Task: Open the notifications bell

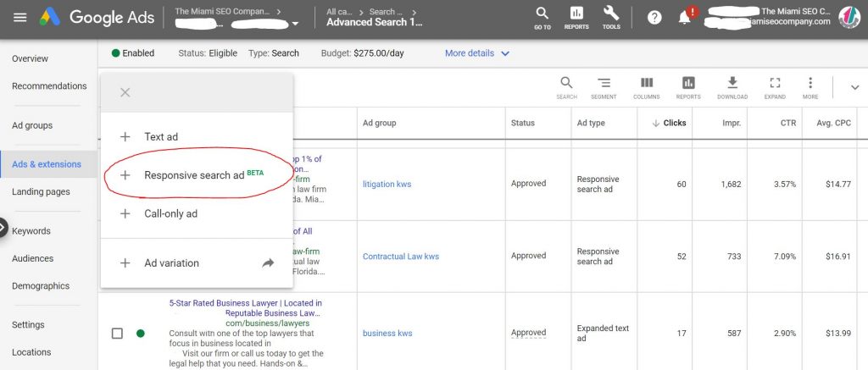Action: (685, 18)
